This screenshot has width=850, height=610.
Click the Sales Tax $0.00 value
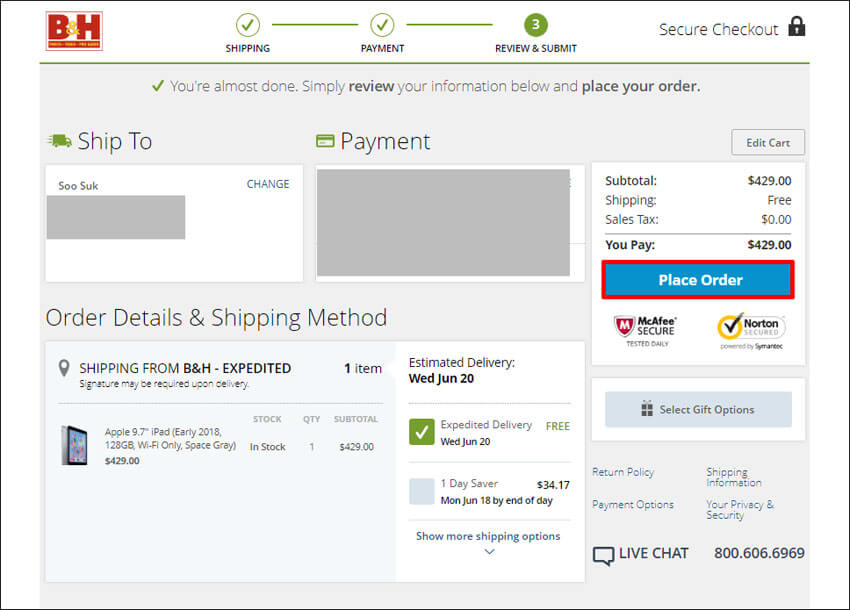776,220
